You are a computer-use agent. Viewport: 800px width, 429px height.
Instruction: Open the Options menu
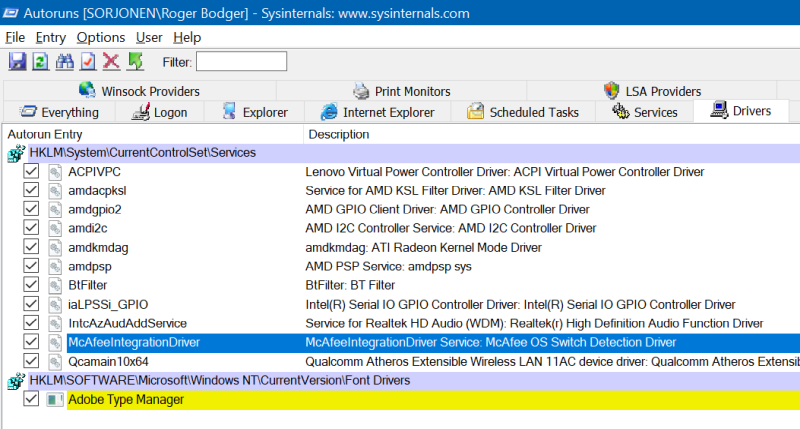100,37
